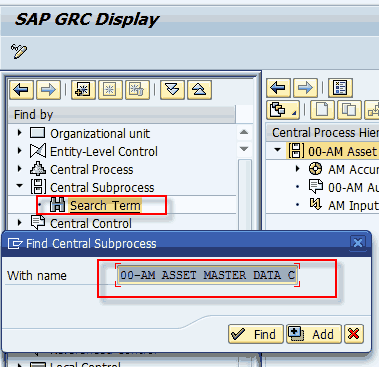The height and width of the screenshot is (367, 379).
Task: Select 00-AM Au row text
Action: click(x=353, y=188)
